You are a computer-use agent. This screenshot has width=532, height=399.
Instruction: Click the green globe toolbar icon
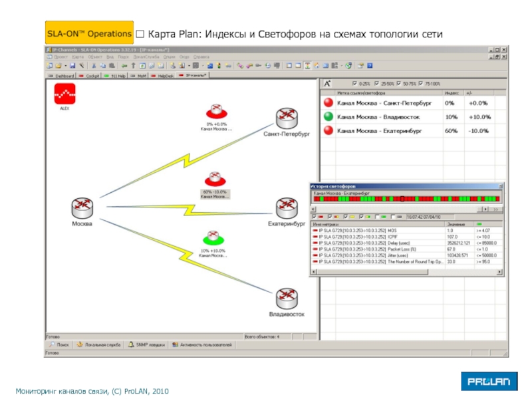(348, 65)
